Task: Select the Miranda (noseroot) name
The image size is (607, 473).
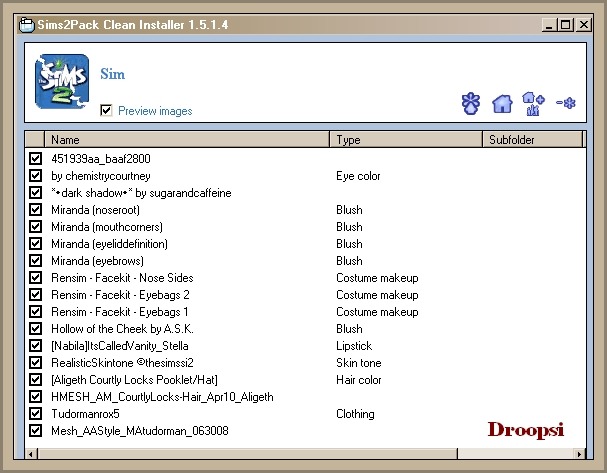Action: [x=95, y=210]
